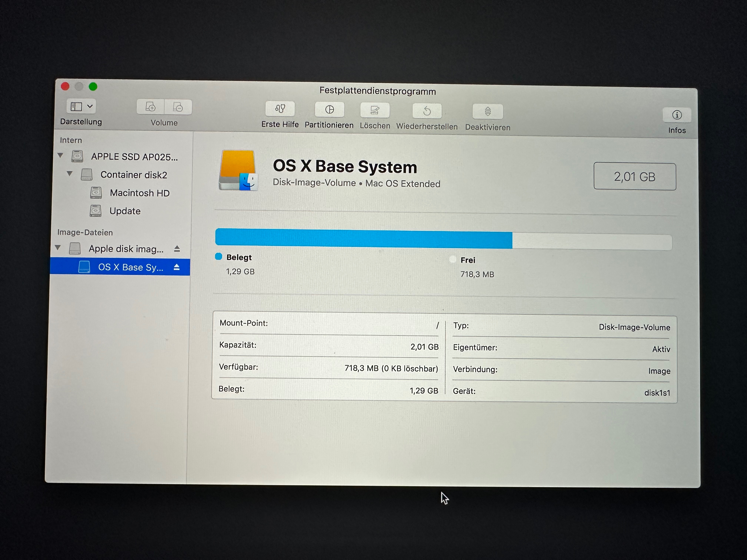Image resolution: width=747 pixels, height=560 pixels.
Task: Click the Erste Hilfe first aid icon
Action: [280, 109]
